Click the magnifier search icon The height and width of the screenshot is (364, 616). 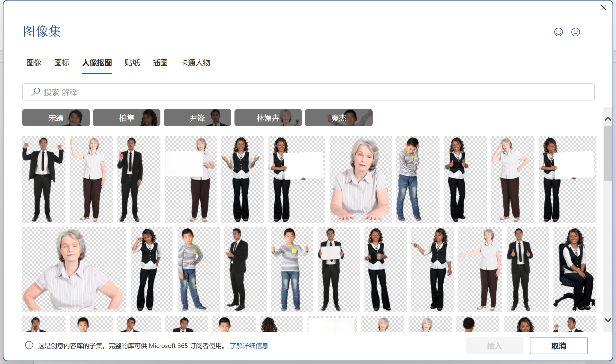[x=36, y=92]
